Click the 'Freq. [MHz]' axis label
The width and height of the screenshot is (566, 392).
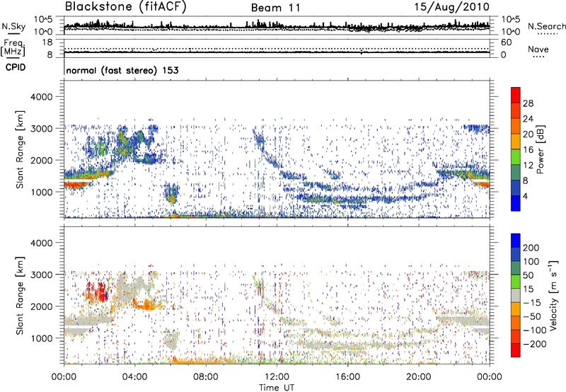click(13, 47)
